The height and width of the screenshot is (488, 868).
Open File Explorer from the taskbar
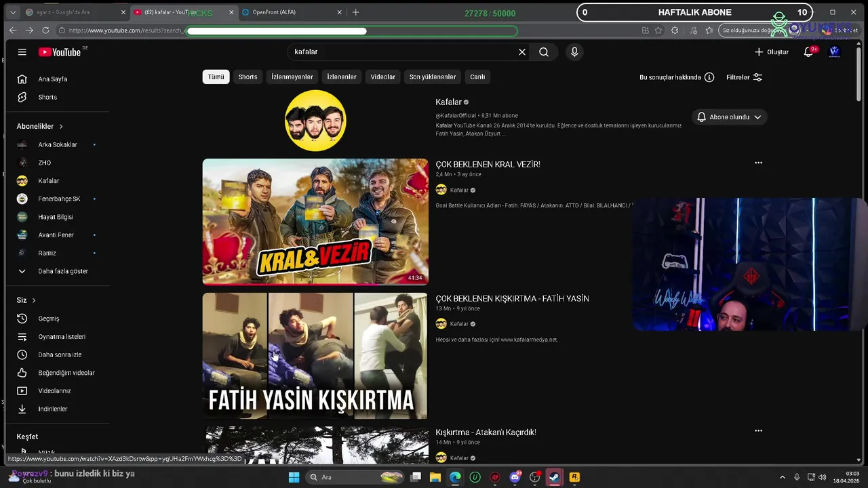(x=435, y=477)
